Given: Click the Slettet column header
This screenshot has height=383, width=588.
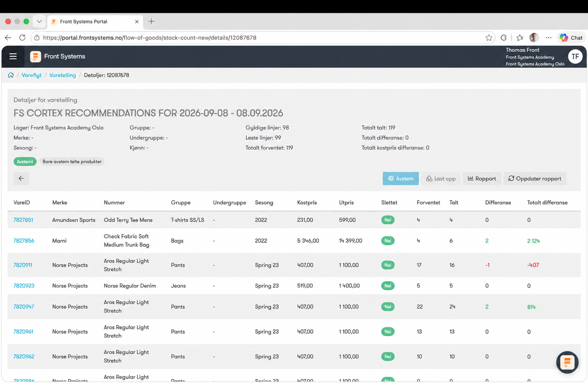Looking at the screenshot, I should (x=389, y=202).
